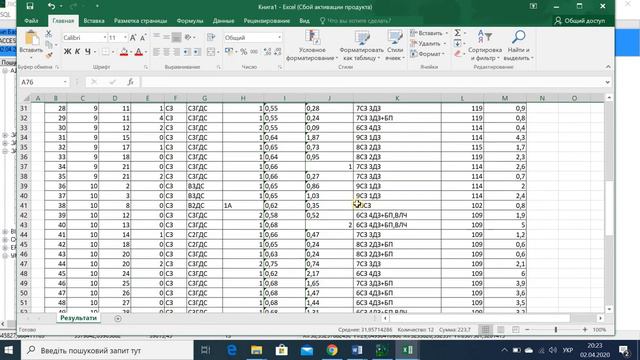Switch to the Формулы tab
Screen dimensions: 640x360
click(190, 21)
